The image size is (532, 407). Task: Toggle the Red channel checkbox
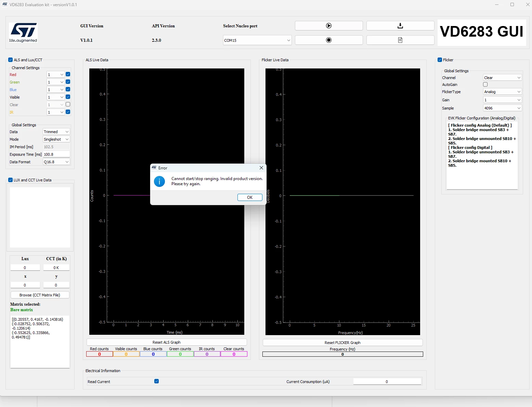pos(68,74)
